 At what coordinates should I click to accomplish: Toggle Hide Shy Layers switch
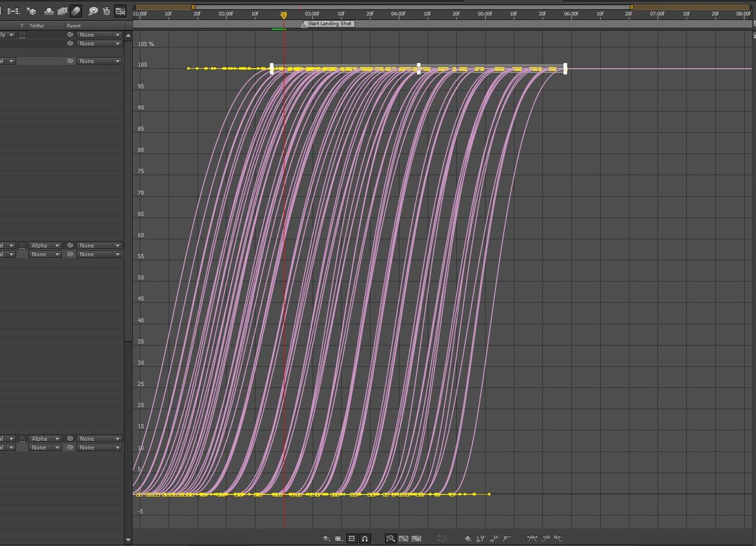click(49, 11)
